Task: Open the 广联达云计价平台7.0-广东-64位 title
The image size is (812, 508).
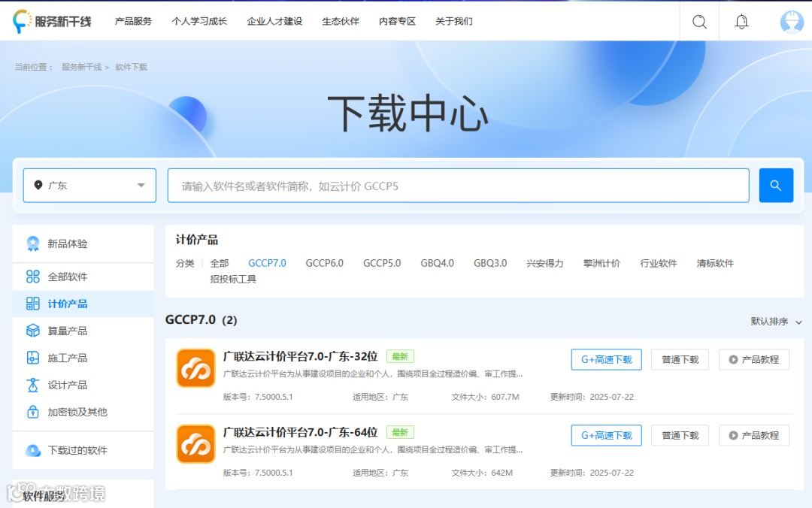Action: [300, 432]
